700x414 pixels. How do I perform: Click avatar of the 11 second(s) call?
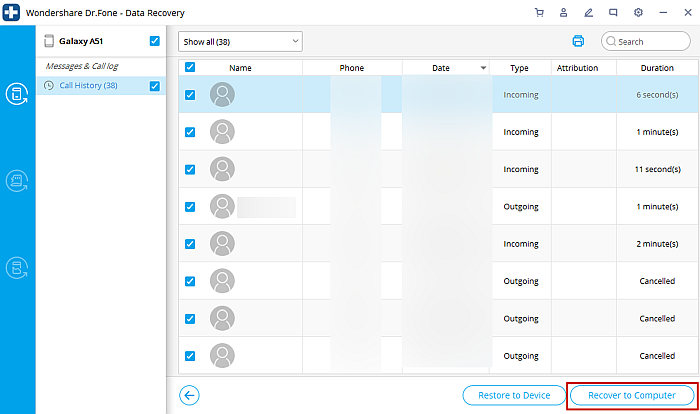222,169
